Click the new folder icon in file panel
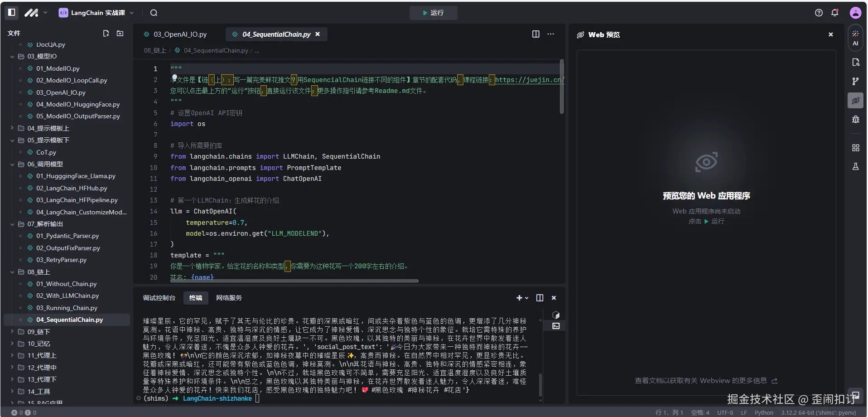Image resolution: width=868 pixels, height=417 pixels. click(120, 34)
